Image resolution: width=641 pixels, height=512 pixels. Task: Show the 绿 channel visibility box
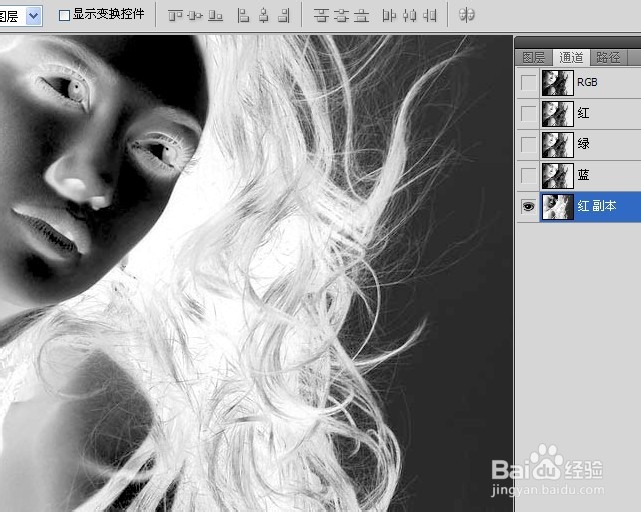528,144
